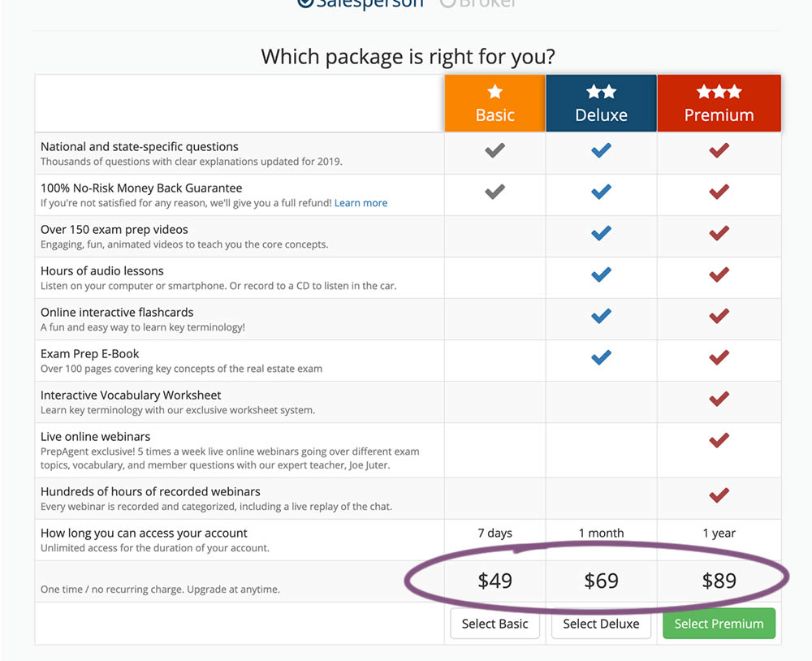Click the red Premium checkmark for recorded webinars

719,495
